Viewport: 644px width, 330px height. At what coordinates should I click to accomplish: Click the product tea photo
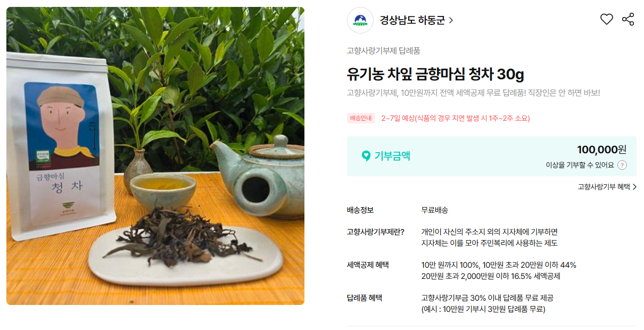click(155, 156)
